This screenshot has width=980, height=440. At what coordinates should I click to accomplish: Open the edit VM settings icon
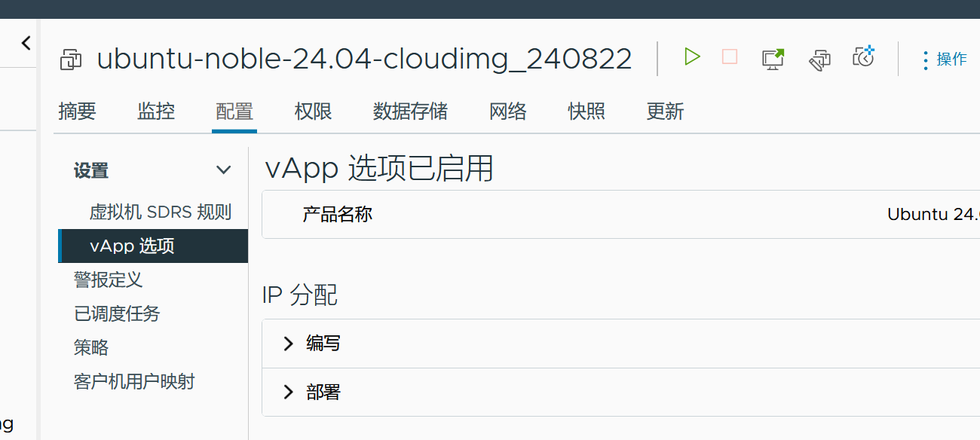(x=819, y=60)
